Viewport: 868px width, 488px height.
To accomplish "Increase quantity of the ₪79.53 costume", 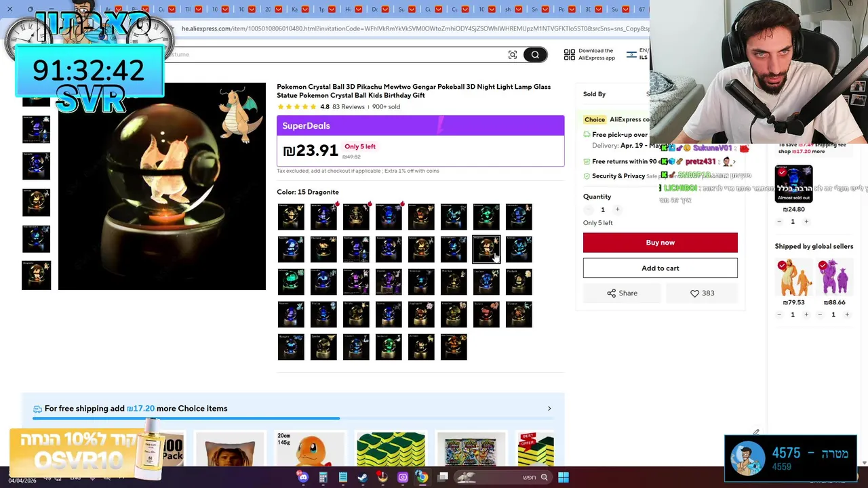I will (x=806, y=314).
